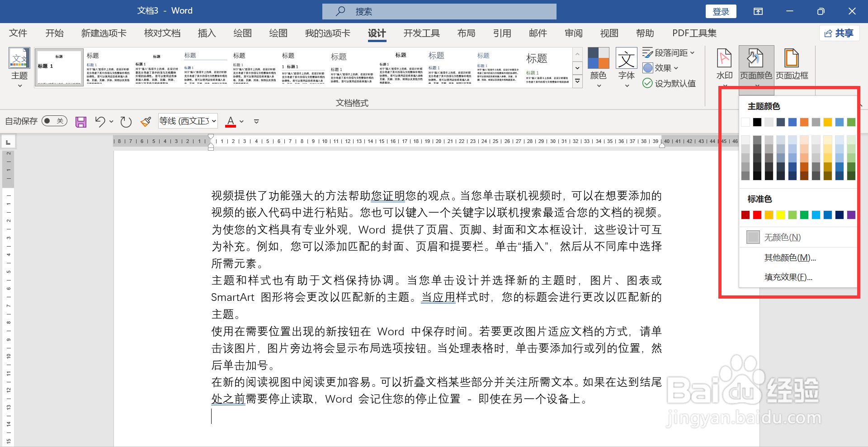868x447 pixels.
Task: Open the Mailings (邮件) tab
Action: pyautogui.click(x=538, y=33)
